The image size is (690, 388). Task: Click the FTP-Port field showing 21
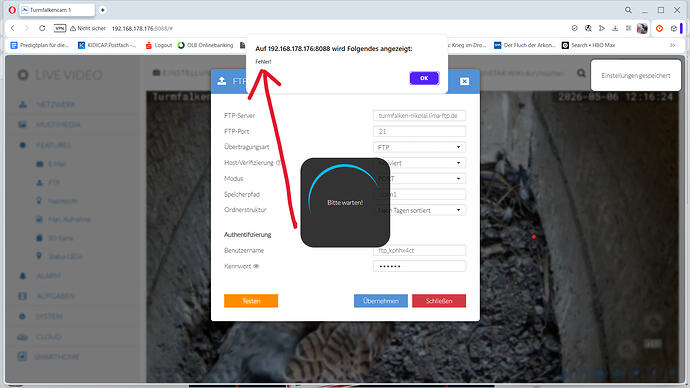[419, 132]
